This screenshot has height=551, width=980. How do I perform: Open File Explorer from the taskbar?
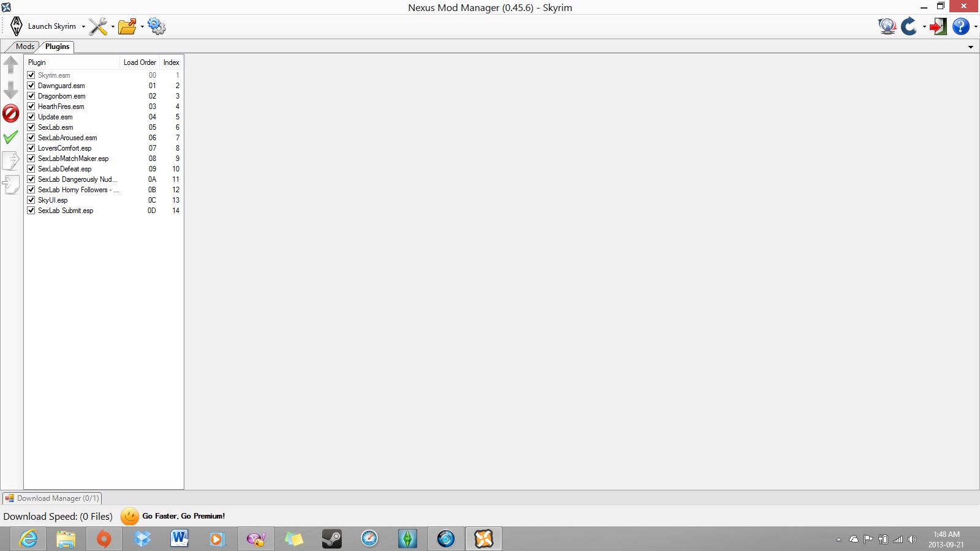coord(66,539)
